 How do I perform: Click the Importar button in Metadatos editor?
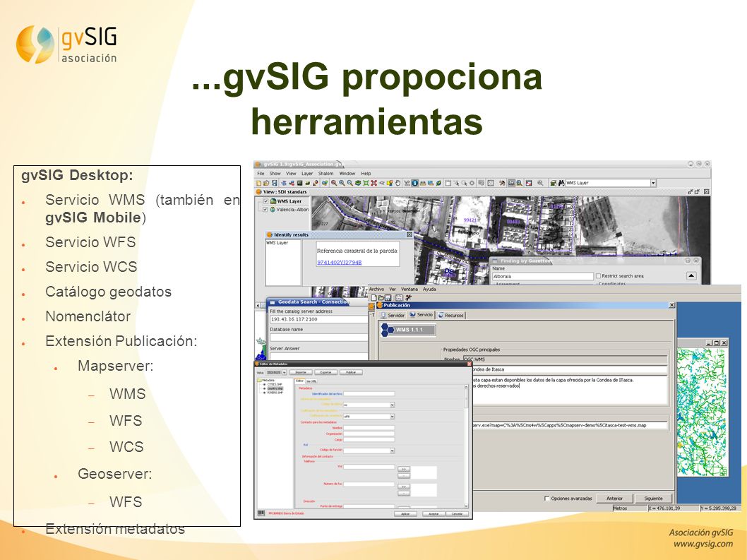coord(301,372)
